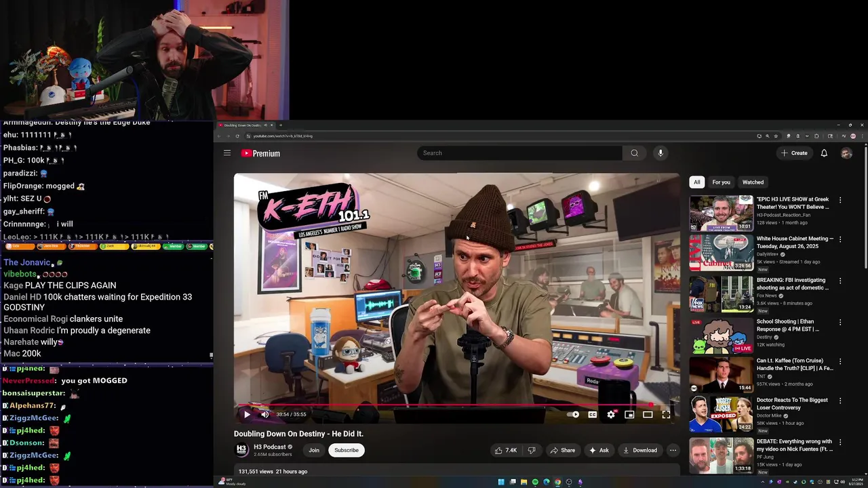Like the video (7.4K)

click(506, 450)
